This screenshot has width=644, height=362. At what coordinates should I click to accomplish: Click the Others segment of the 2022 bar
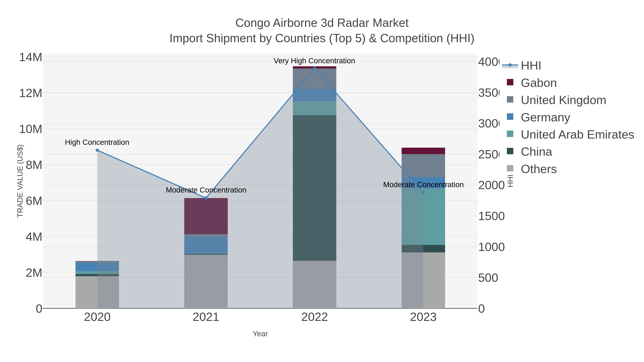coord(314,285)
